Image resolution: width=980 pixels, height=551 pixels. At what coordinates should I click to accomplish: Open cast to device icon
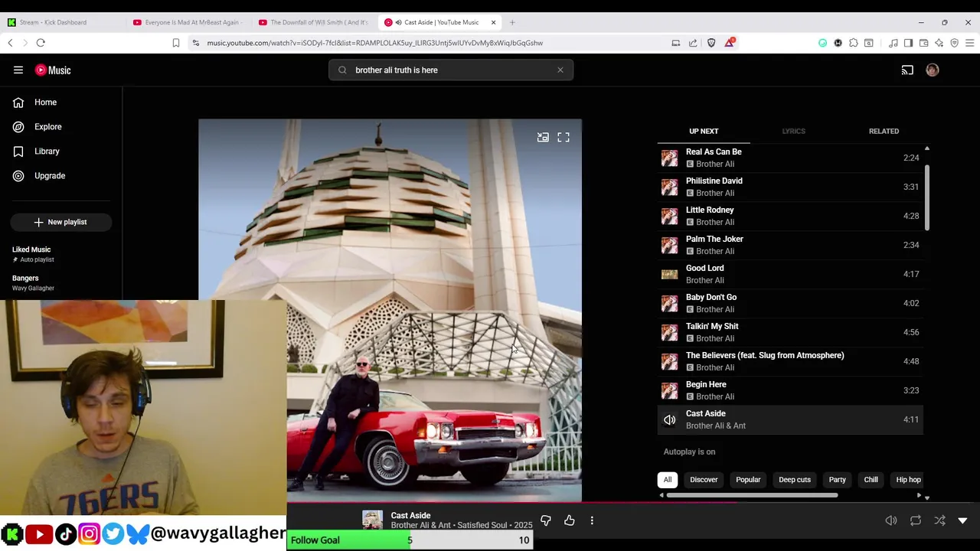[x=907, y=70]
